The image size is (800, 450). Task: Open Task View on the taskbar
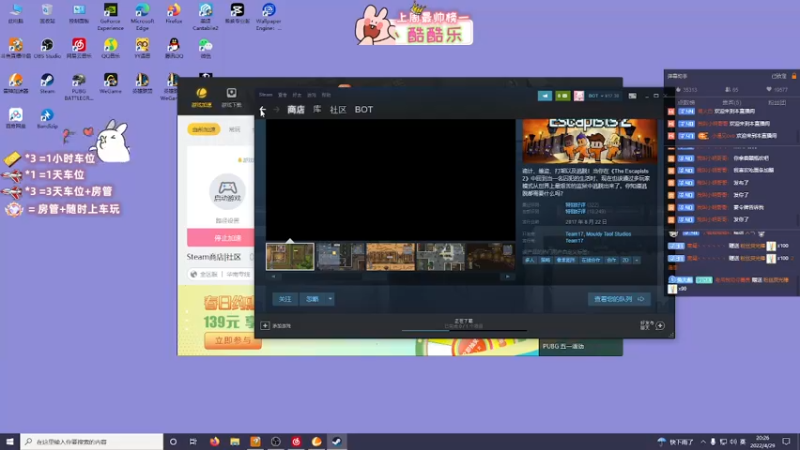193,441
